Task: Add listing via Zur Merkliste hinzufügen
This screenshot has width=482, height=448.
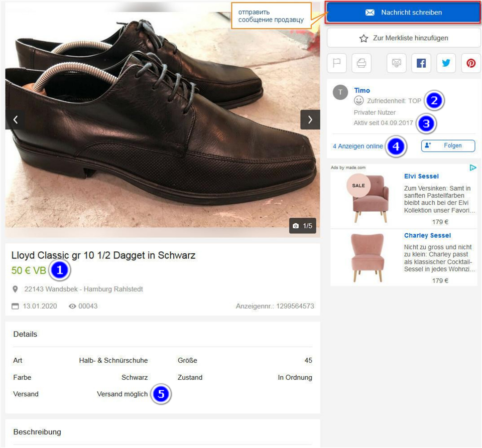Action: [x=404, y=38]
